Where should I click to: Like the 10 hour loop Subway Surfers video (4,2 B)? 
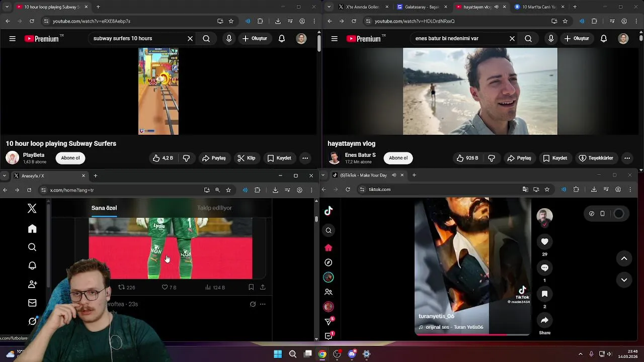(x=163, y=158)
